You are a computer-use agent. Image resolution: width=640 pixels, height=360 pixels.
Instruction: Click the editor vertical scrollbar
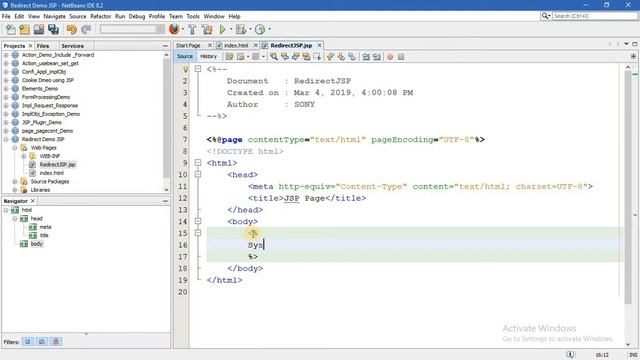point(628,187)
